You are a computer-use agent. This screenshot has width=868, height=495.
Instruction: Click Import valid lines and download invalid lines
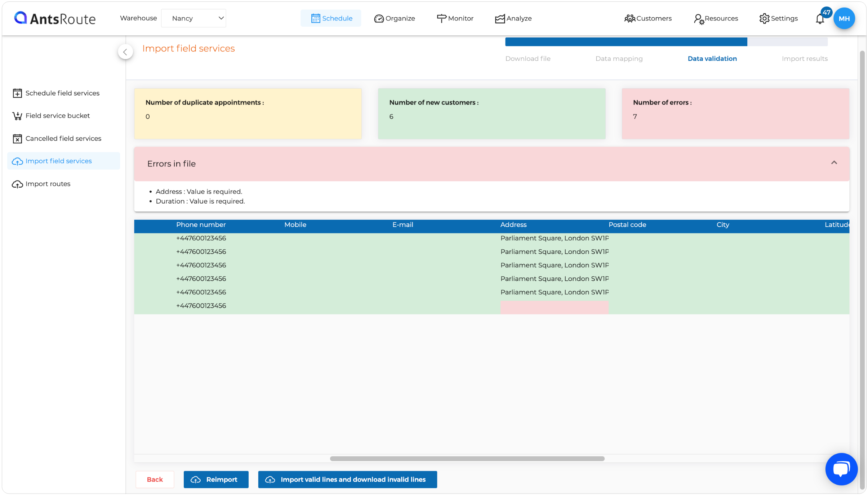348,480
